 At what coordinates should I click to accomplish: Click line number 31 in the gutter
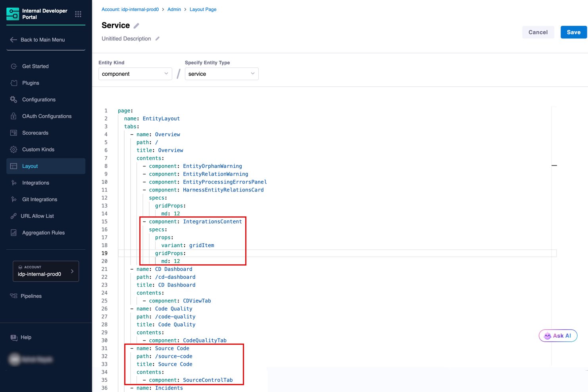tap(104, 348)
